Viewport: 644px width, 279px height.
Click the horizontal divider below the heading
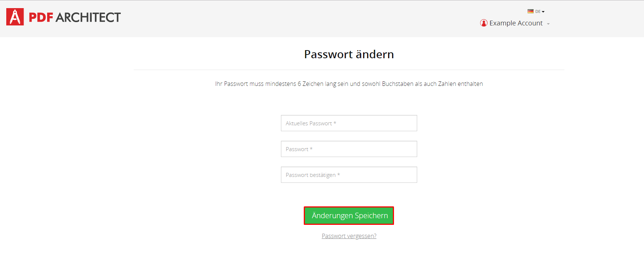pos(349,70)
